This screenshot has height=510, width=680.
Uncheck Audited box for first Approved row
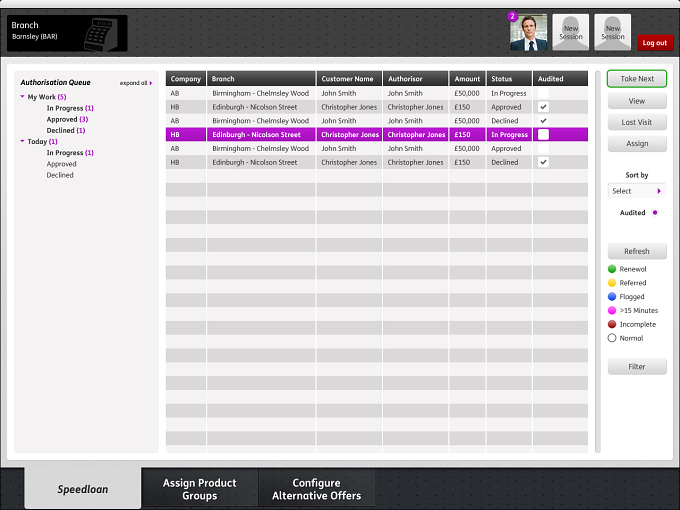[543, 107]
